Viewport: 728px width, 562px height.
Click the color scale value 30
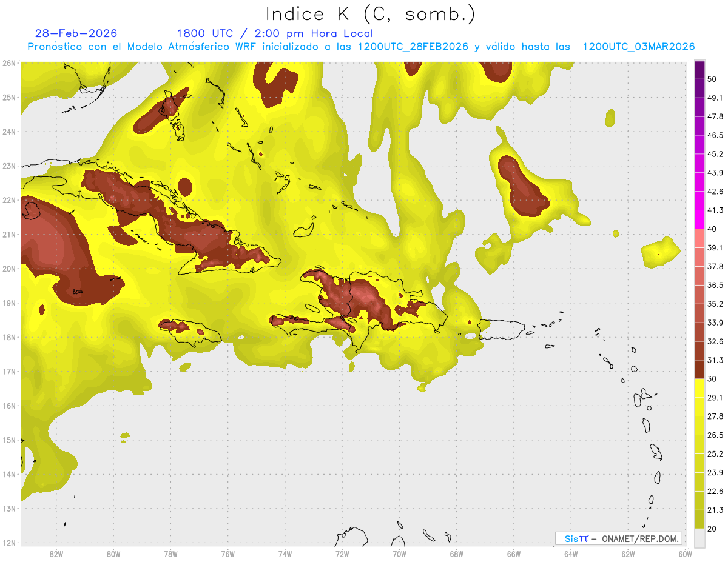pos(712,379)
